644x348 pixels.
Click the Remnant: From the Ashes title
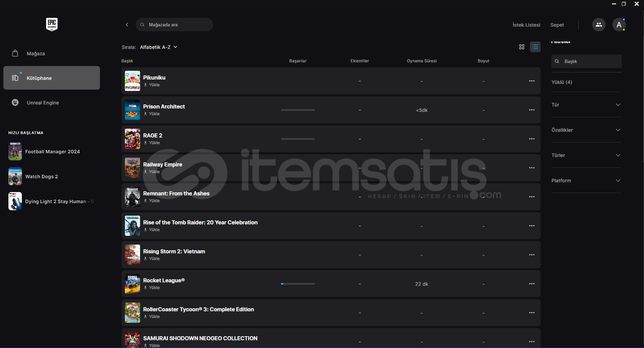[x=176, y=193]
